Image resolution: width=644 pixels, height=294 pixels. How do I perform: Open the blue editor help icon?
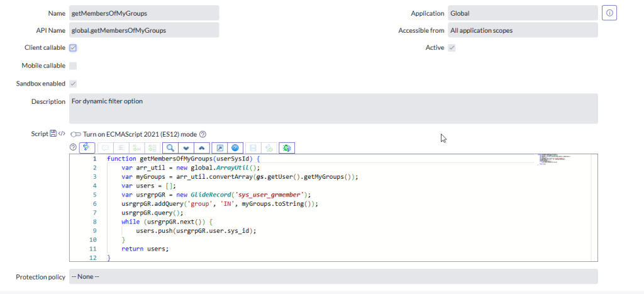pyautogui.click(x=235, y=147)
